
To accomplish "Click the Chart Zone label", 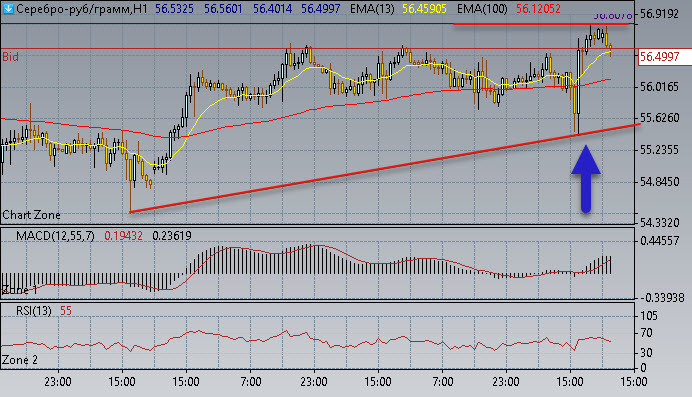I will [x=31, y=215].
